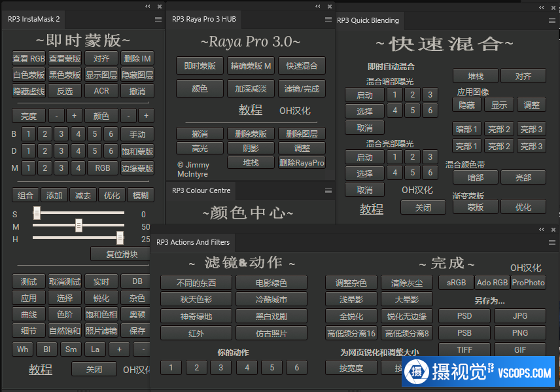
Task: Select B row mask number 3
Action: click(x=61, y=134)
